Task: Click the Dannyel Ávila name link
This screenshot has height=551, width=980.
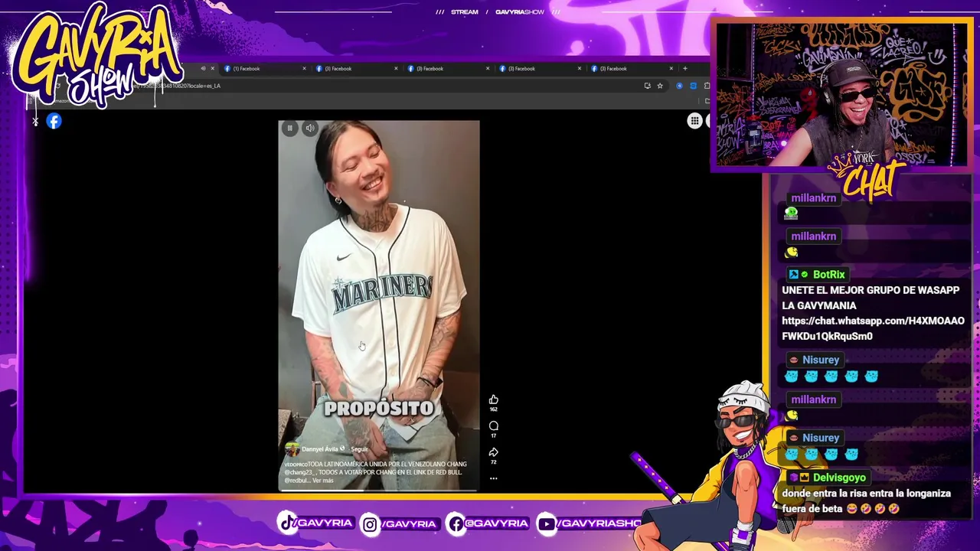Action: (x=319, y=449)
